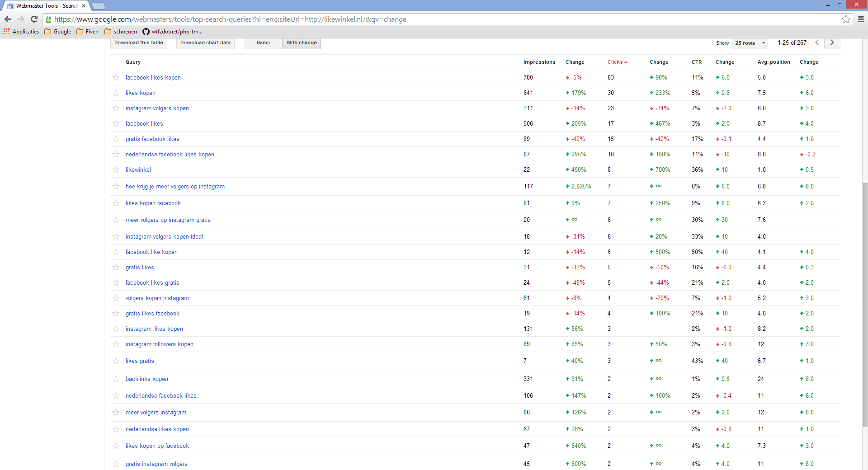Open 'nederlandse likes kopen' query link
Screen dimensions: 868x470
(157, 429)
